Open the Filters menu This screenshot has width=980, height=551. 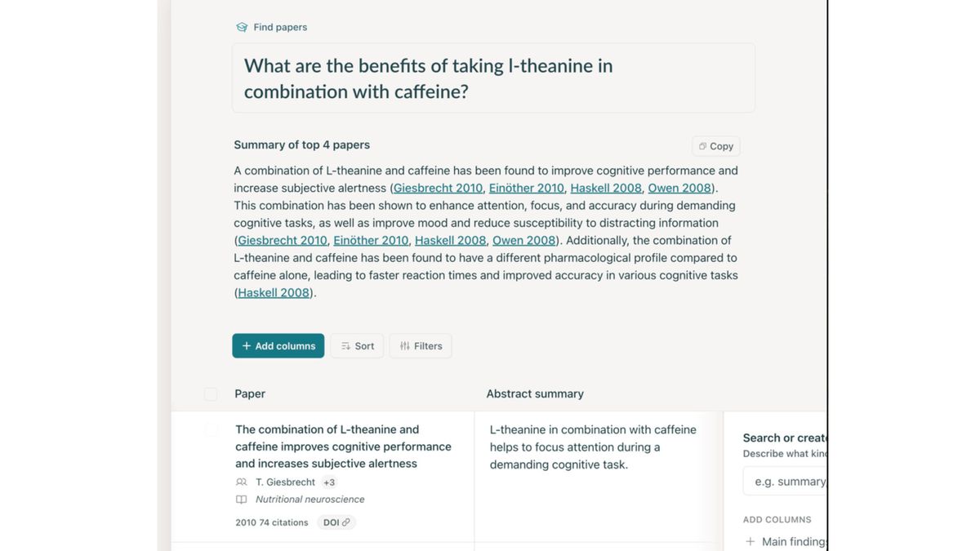pos(421,346)
